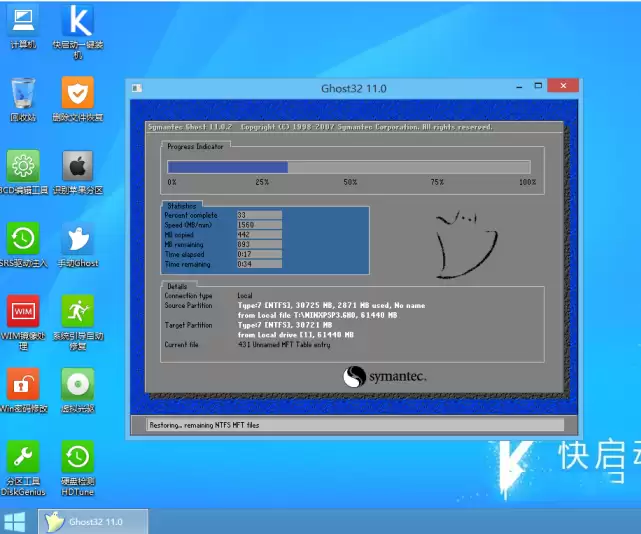Click the MB remaining value 893
The image size is (641, 534).
[x=259, y=244]
